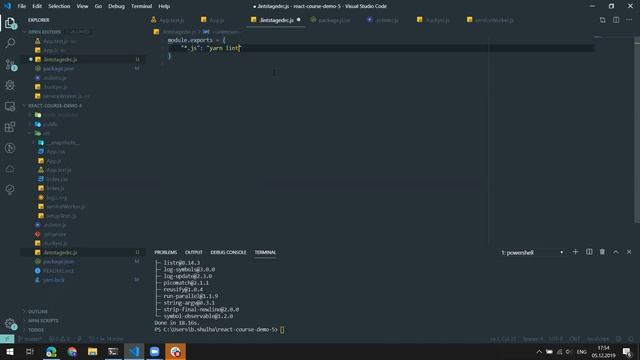Open the Go menu

(98, 6)
